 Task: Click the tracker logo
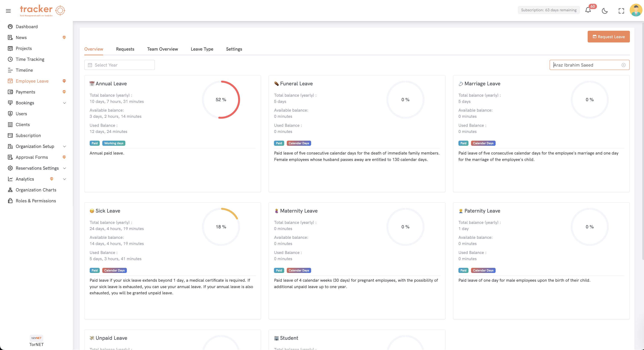42,10
